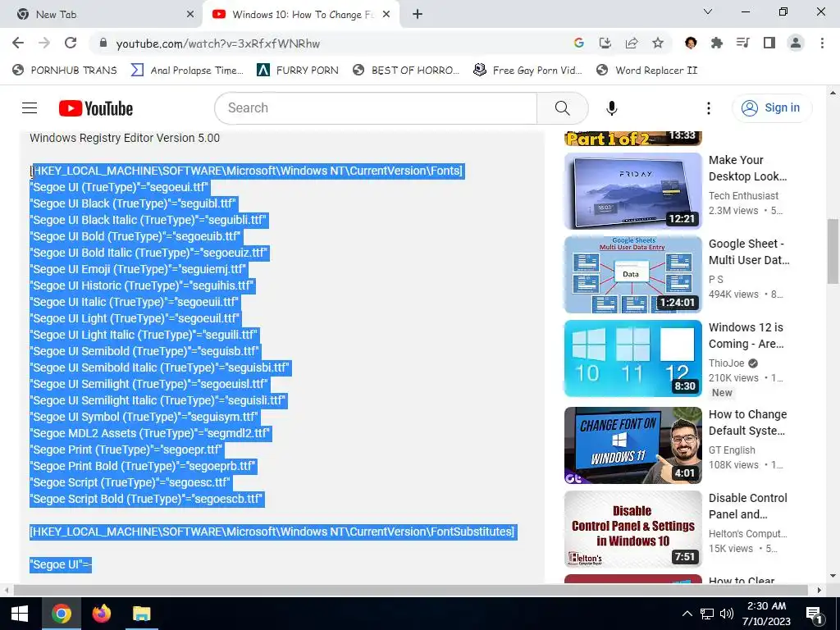Show hidden tray icons chevron
Image resolution: width=840 pixels, height=630 pixels.
(x=687, y=614)
